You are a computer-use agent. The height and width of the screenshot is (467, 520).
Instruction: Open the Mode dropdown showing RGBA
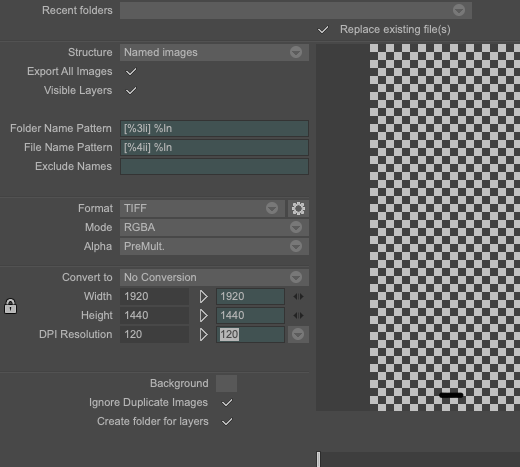tap(214, 227)
